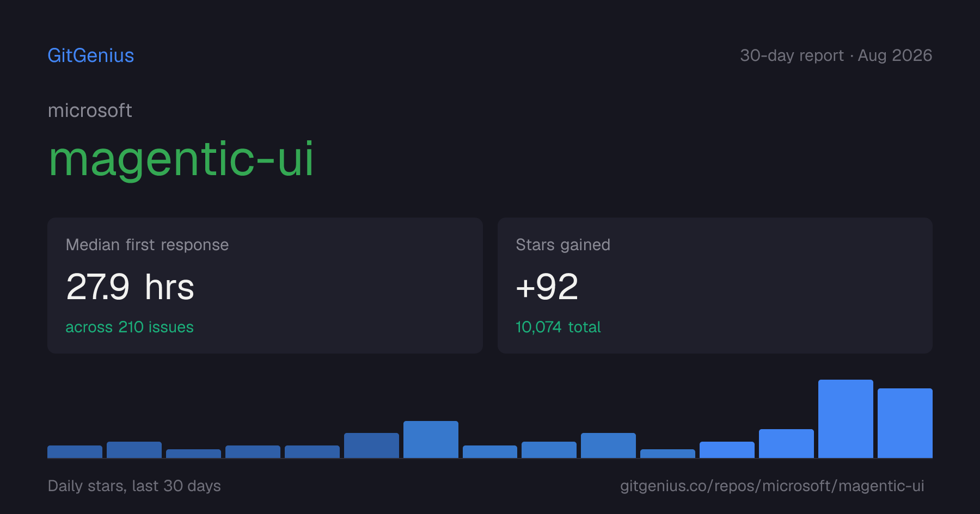980x514 pixels.
Task: Click the Daily stars, last 30 days caption
Action: [134, 486]
